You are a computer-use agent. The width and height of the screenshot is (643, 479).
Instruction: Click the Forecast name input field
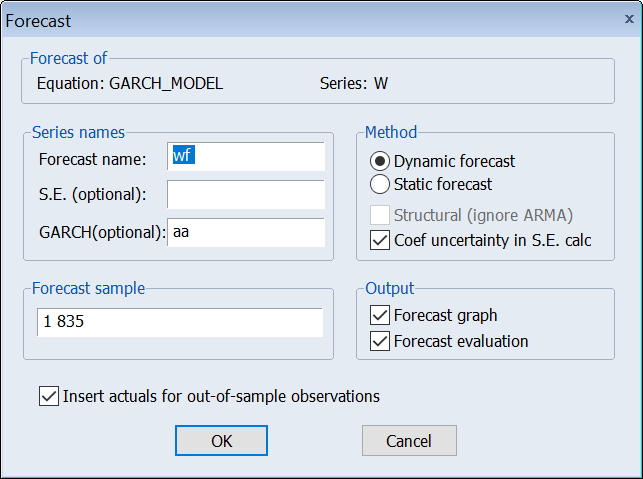tap(247, 157)
